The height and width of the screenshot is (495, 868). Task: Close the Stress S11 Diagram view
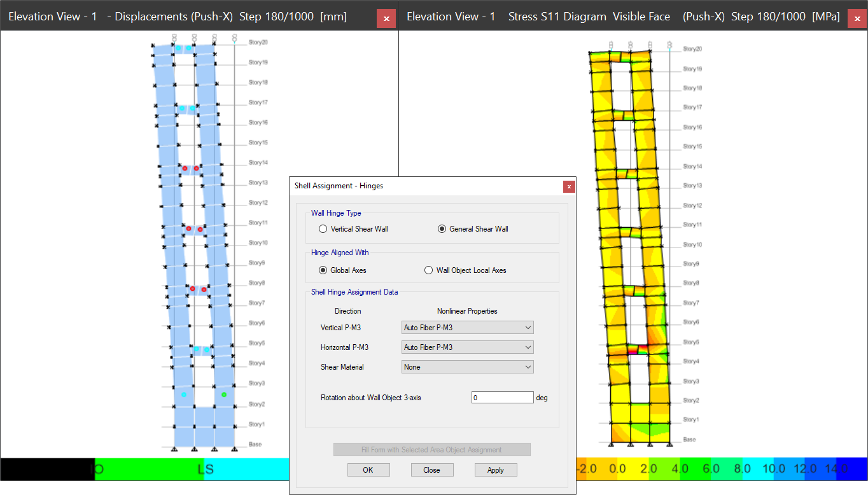point(857,18)
